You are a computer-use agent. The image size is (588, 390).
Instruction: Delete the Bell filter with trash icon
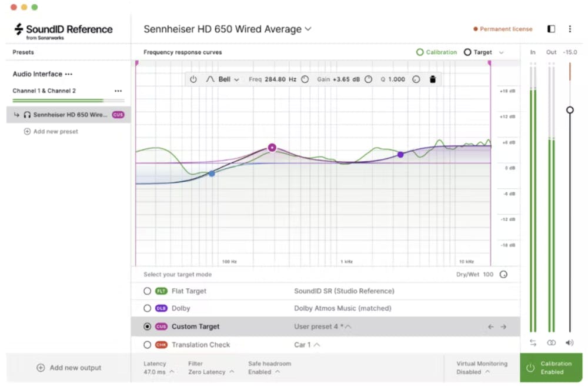pos(433,79)
